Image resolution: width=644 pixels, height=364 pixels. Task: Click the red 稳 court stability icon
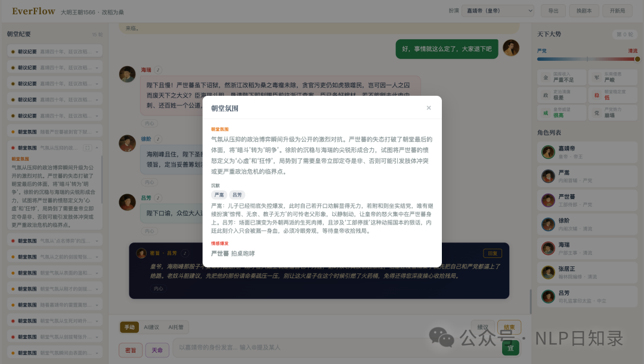point(596,94)
